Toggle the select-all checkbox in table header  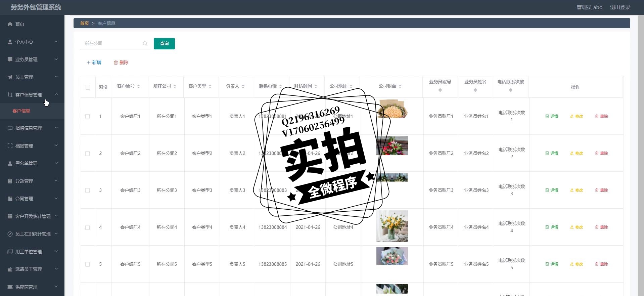click(x=88, y=87)
